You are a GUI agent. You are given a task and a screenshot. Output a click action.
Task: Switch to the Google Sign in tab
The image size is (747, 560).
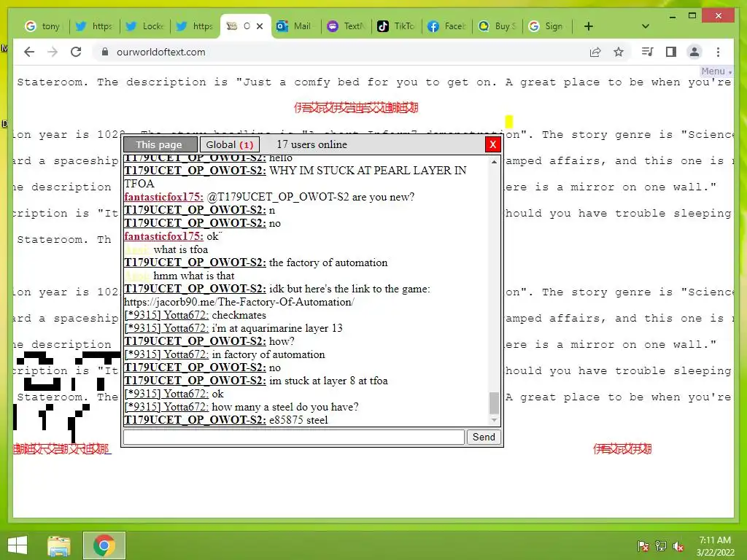(547, 26)
